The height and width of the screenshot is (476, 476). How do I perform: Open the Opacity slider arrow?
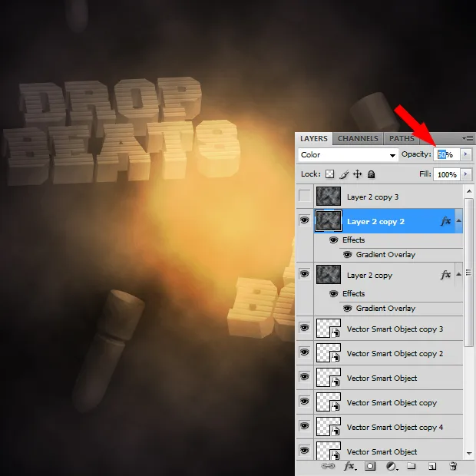465,154
